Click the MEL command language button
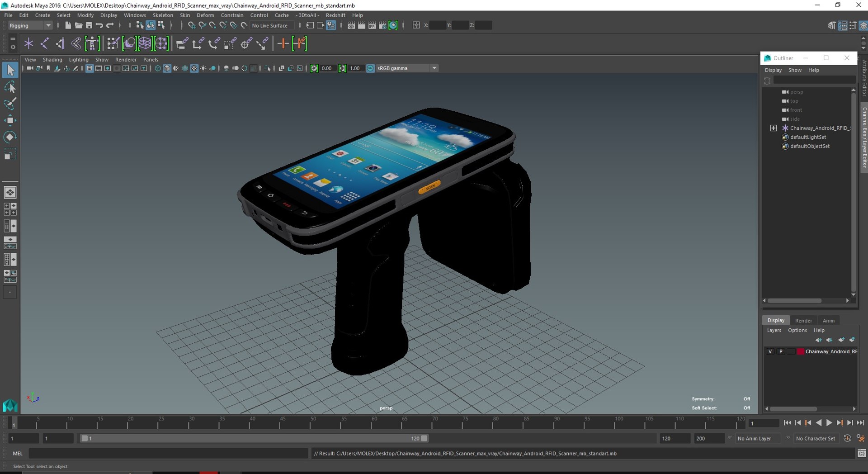This screenshot has width=868, height=474. point(18,453)
